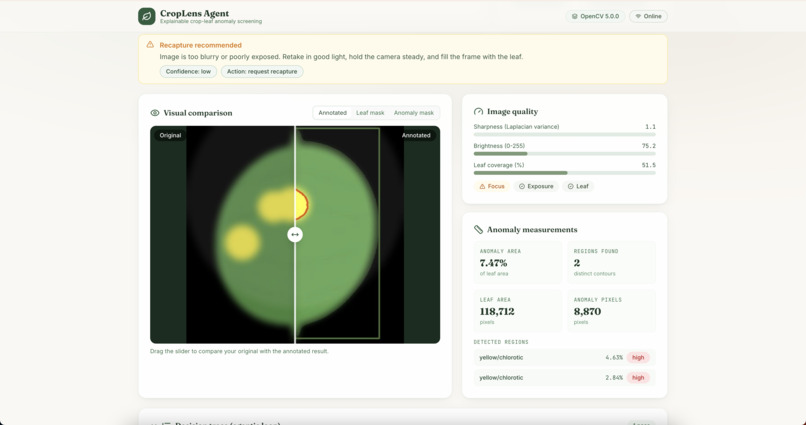Click the Action: request recapture chip
Image resolution: width=806 pixels, height=425 pixels.
tap(262, 71)
